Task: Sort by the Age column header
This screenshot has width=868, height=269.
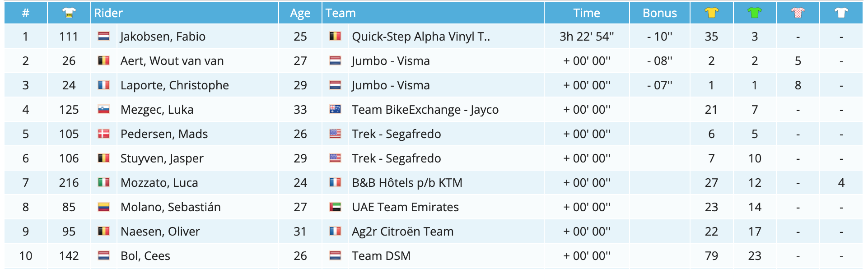Action: coord(300,13)
